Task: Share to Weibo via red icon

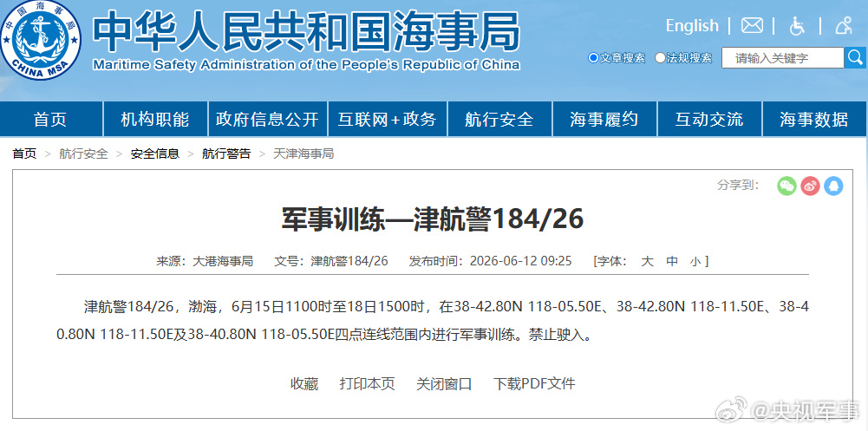Action: [810, 186]
